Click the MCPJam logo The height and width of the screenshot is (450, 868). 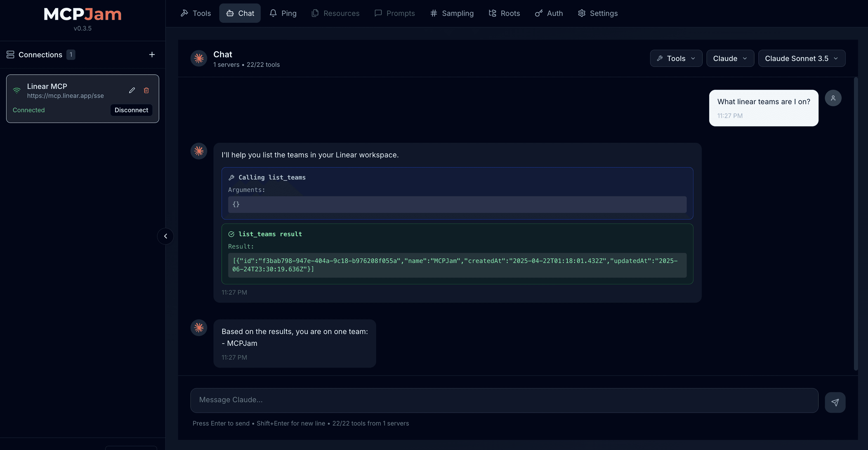pos(83,14)
